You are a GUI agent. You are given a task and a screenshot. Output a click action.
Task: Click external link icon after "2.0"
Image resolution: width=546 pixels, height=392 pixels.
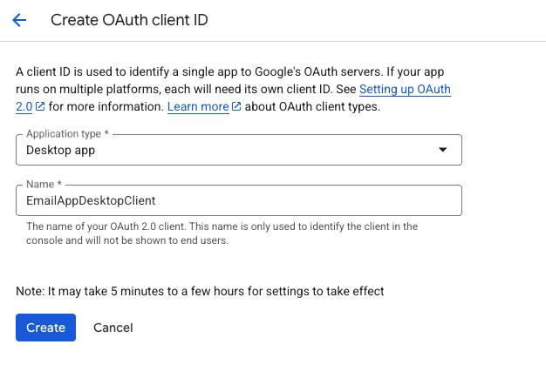tap(40, 107)
